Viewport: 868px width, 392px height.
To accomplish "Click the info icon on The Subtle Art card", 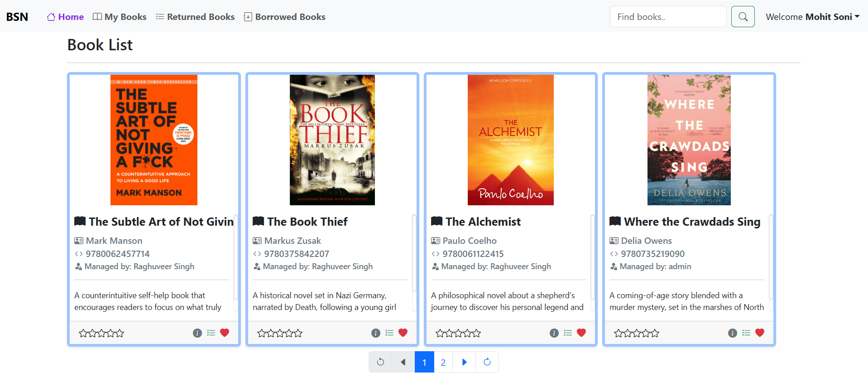I will pyautogui.click(x=197, y=333).
